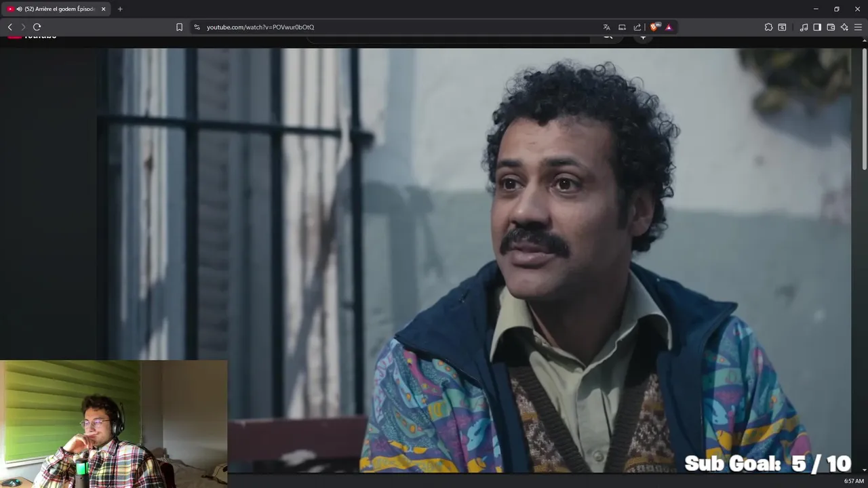Close the 'Arrière el godem' tab
Image resolution: width=868 pixels, height=488 pixels.
[104, 9]
